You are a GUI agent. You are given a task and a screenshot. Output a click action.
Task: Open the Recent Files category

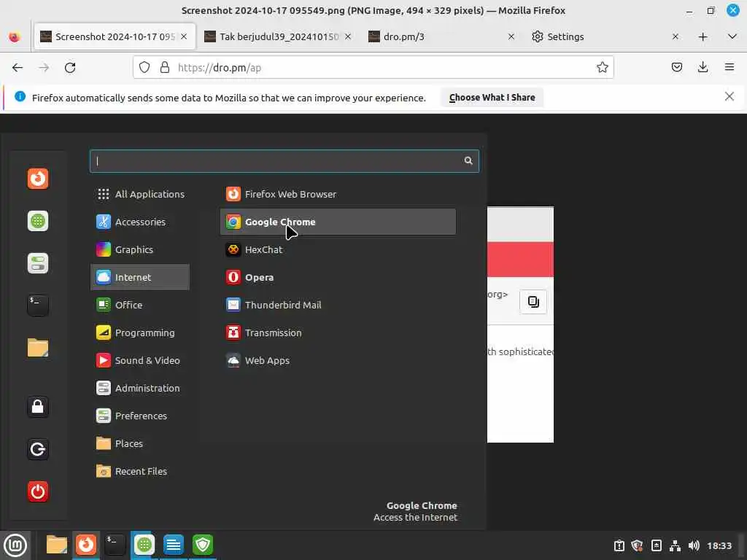pos(140,472)
